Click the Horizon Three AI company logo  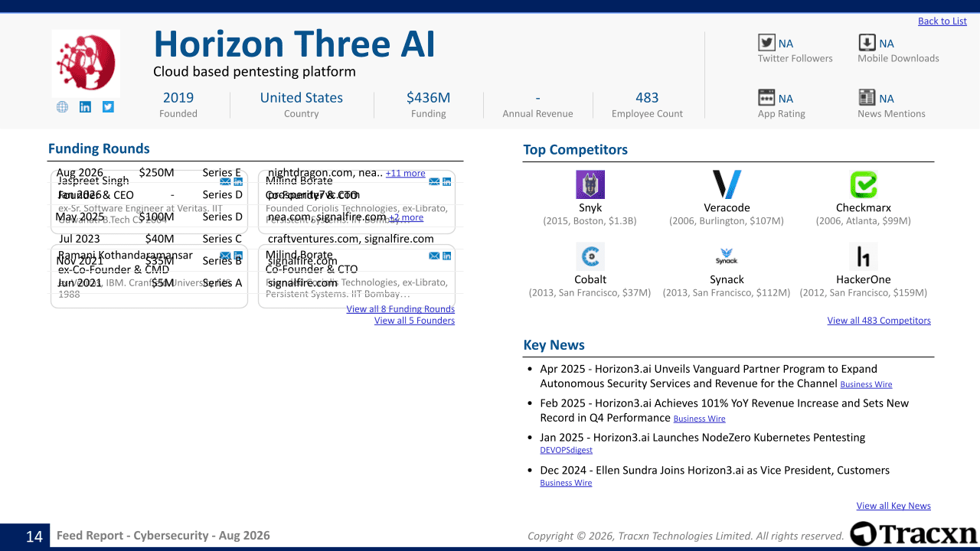click(86, 63)
